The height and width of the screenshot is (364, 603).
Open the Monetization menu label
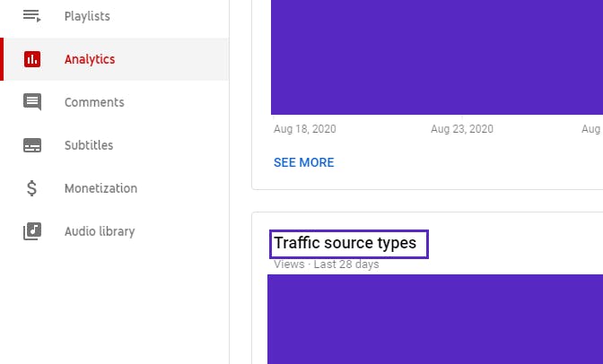[100, 188]
